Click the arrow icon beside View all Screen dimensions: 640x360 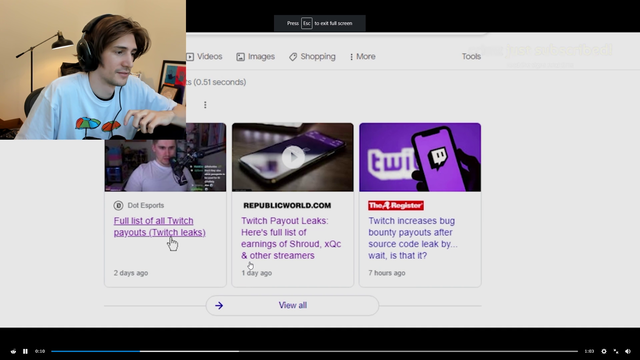[219, 305]
